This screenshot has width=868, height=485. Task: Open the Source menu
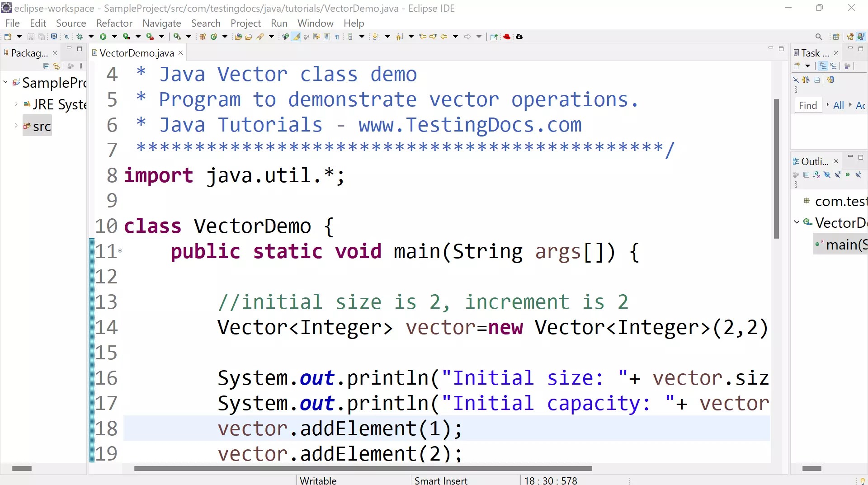tap(71, 23)
